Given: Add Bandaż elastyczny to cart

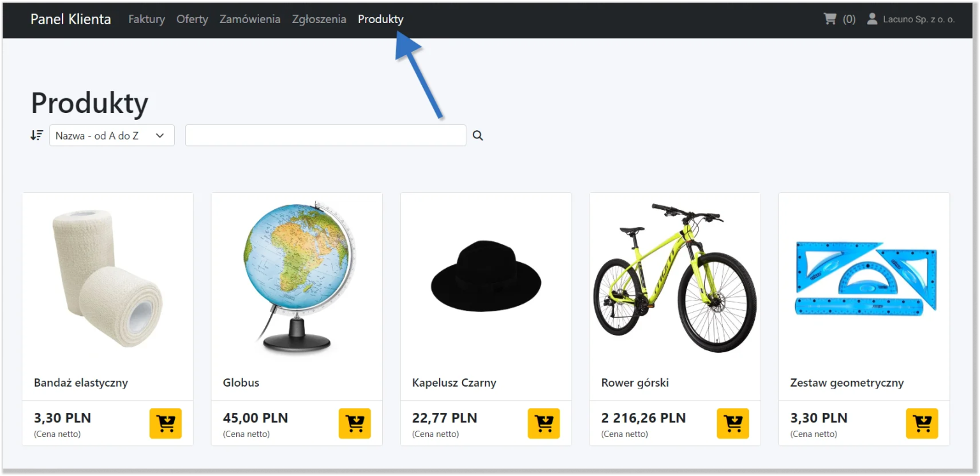Looking at the screenshot, I should (165, 424).
